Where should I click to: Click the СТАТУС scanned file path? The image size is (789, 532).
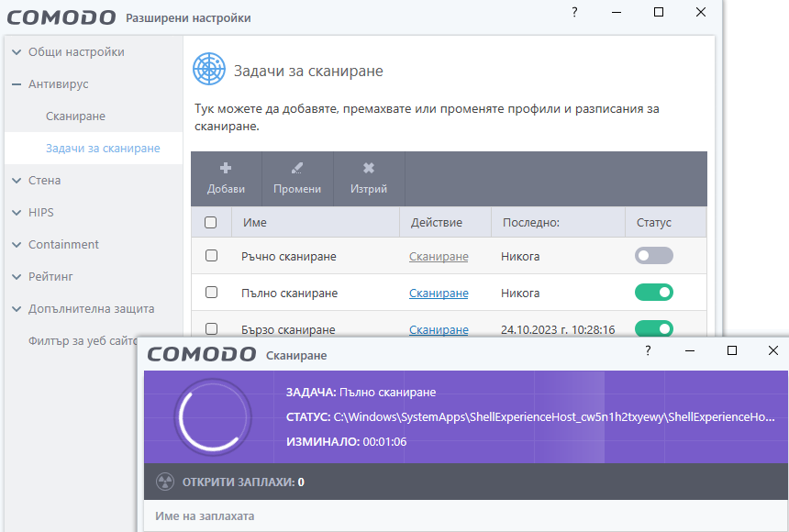click(x=553, y=417)
